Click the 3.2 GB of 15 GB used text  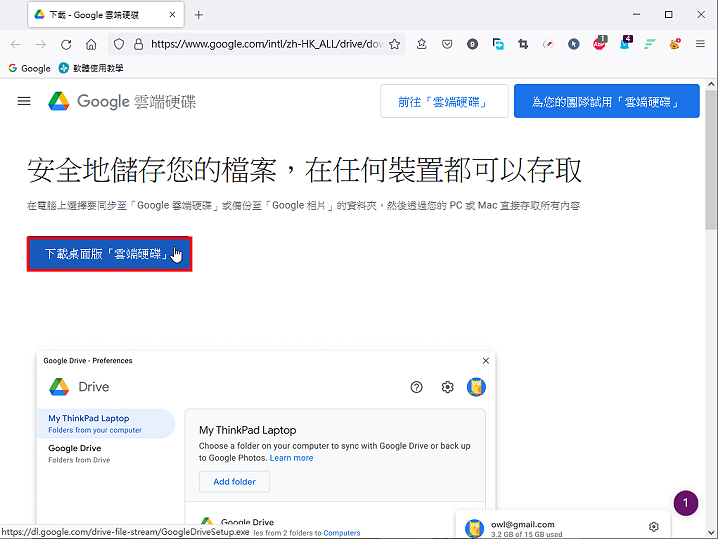pos(526,534)
